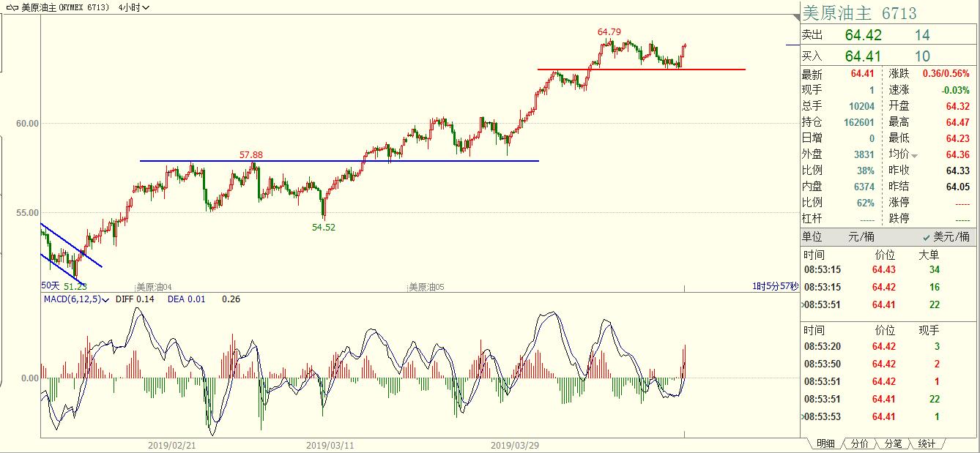
Task: Click the large order row with volume 34
Action: coord(889,270)
